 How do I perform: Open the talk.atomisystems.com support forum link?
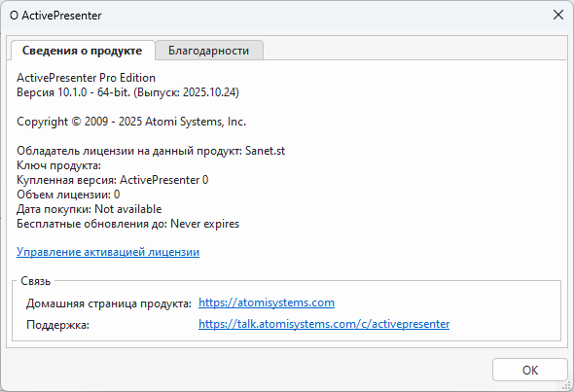pos(324,324)
